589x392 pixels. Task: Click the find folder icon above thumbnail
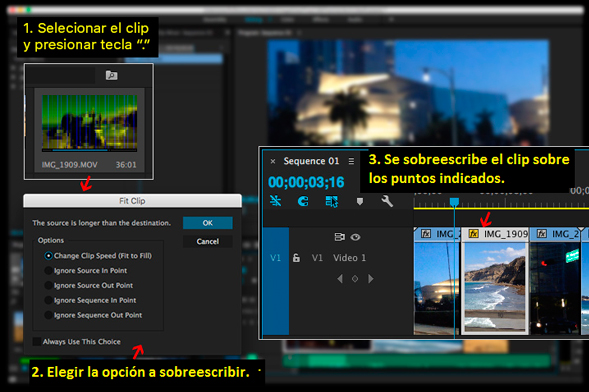coord(112,75)
